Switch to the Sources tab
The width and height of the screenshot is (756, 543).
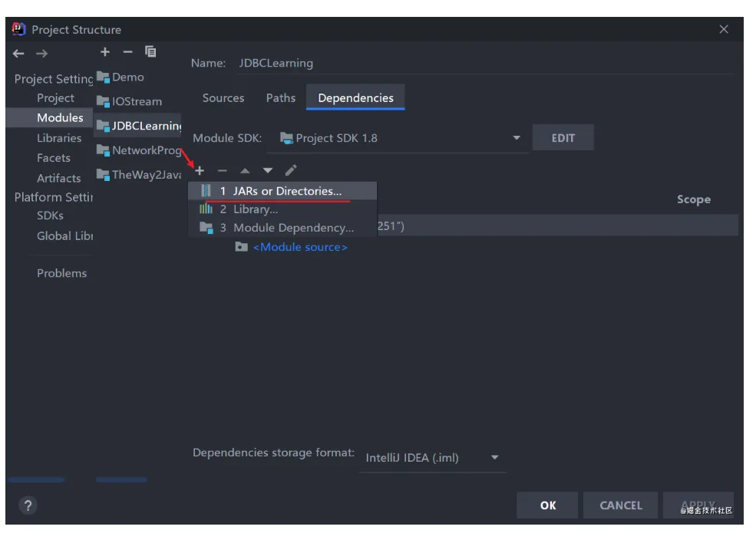[x=223, y=98]
